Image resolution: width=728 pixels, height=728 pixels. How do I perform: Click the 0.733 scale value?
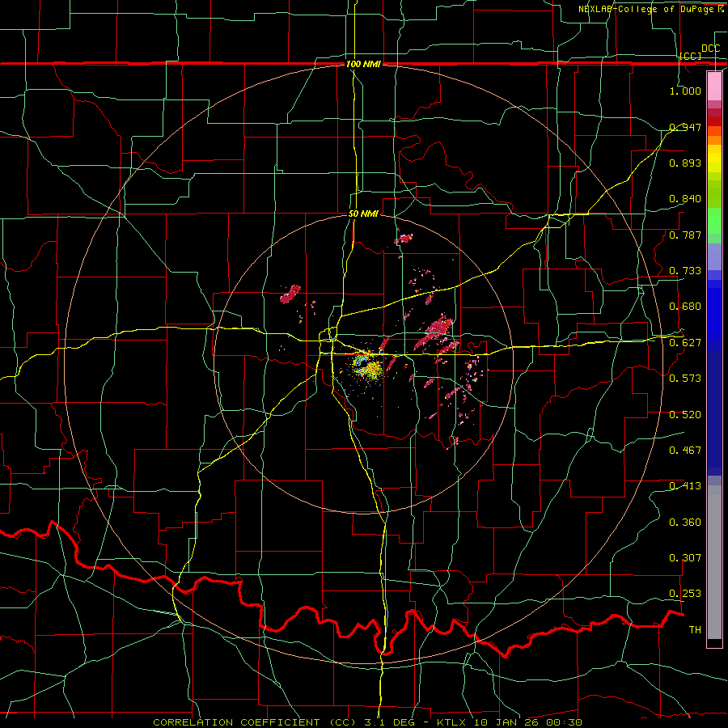pos(685,271)
